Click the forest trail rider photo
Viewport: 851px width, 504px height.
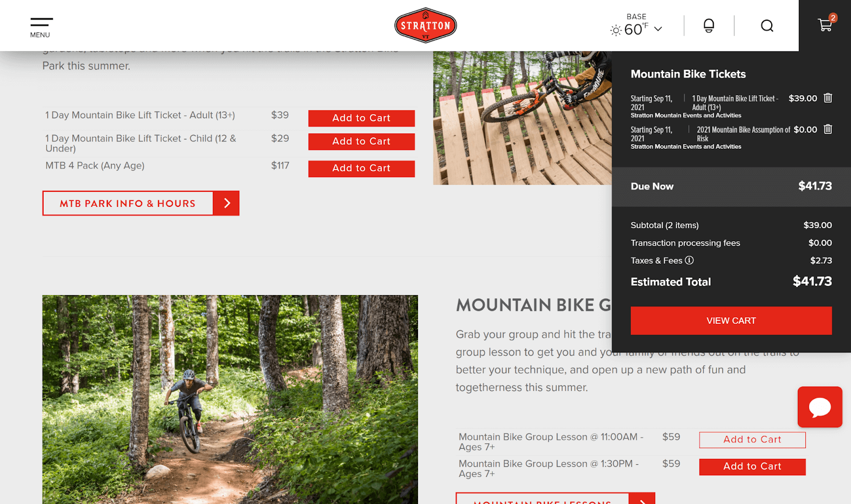click(230, 399)
